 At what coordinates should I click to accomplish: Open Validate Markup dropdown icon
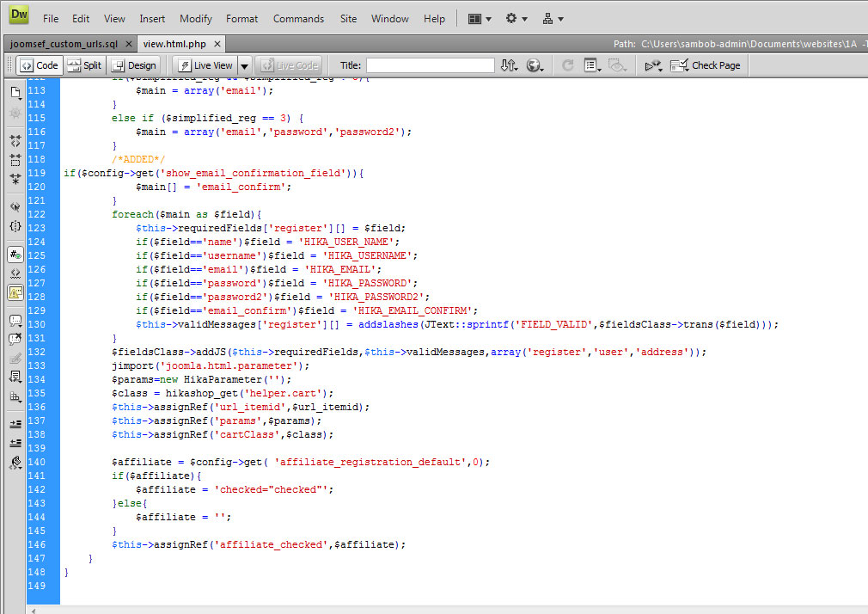pyautogui.click(x=653, y=65)
